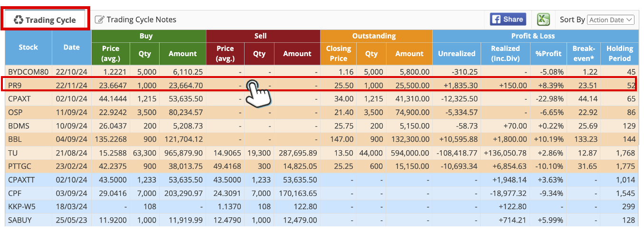This screenshot has width=644, height=233.
Task: Click realized loss -18,977.32 for CPF
Action: click(x=508, y=194)
